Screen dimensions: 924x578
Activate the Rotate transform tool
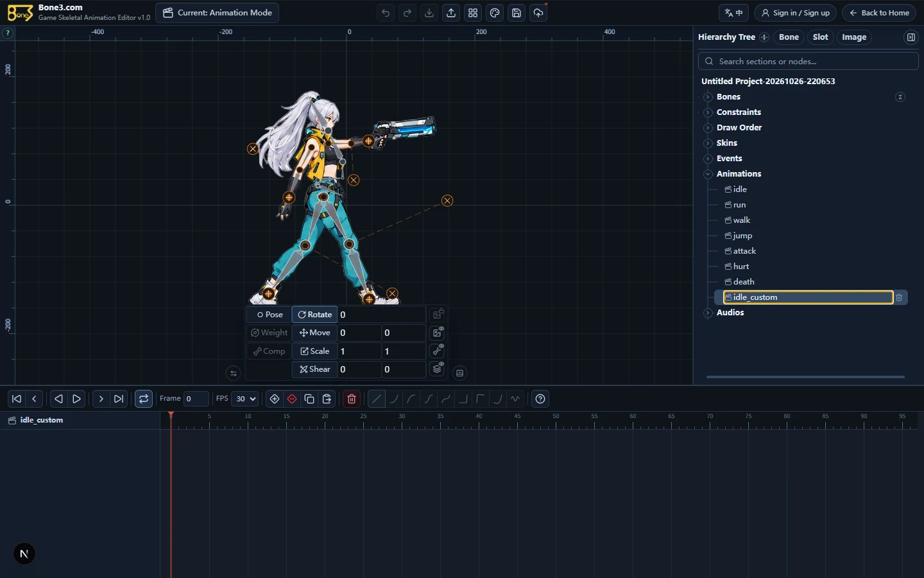(x=315, y=315)
